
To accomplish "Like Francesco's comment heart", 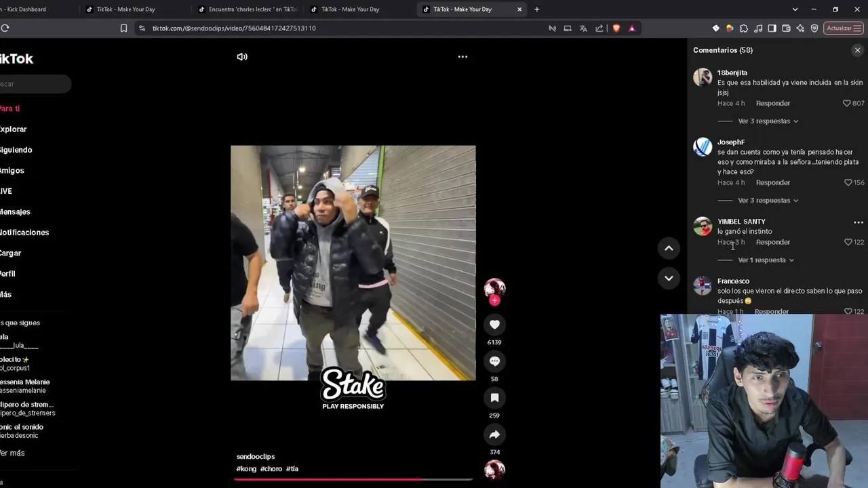I will [848, 312].
